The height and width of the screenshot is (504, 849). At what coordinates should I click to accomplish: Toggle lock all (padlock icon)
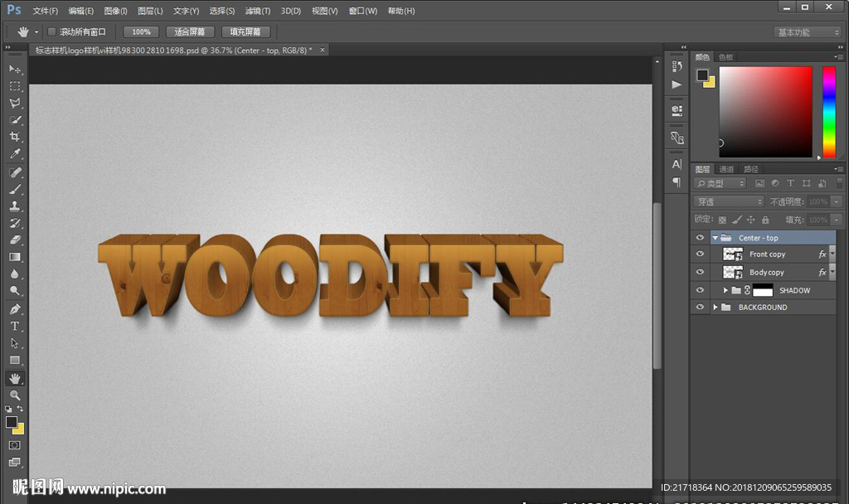tap(765, 220)
